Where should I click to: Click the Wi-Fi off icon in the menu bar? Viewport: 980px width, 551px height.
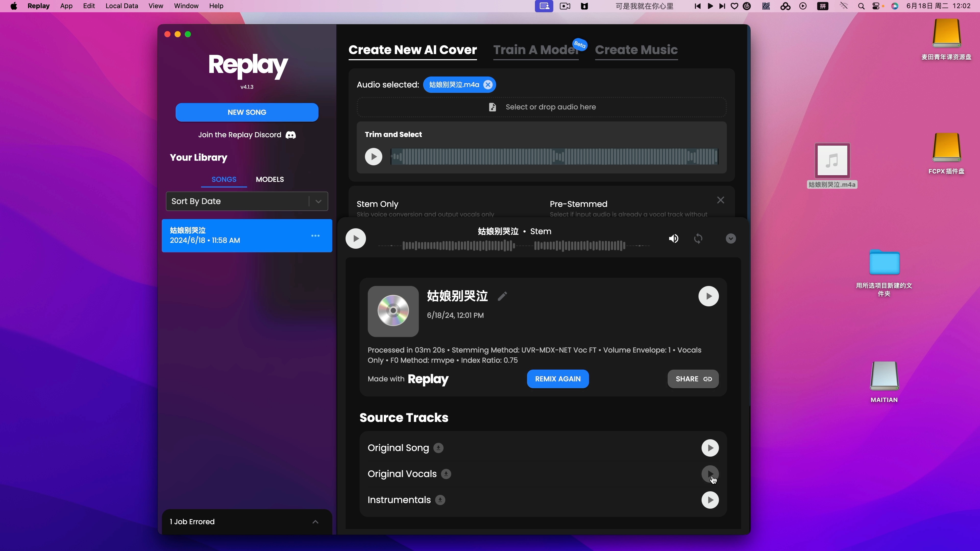(x=843, y=6)
